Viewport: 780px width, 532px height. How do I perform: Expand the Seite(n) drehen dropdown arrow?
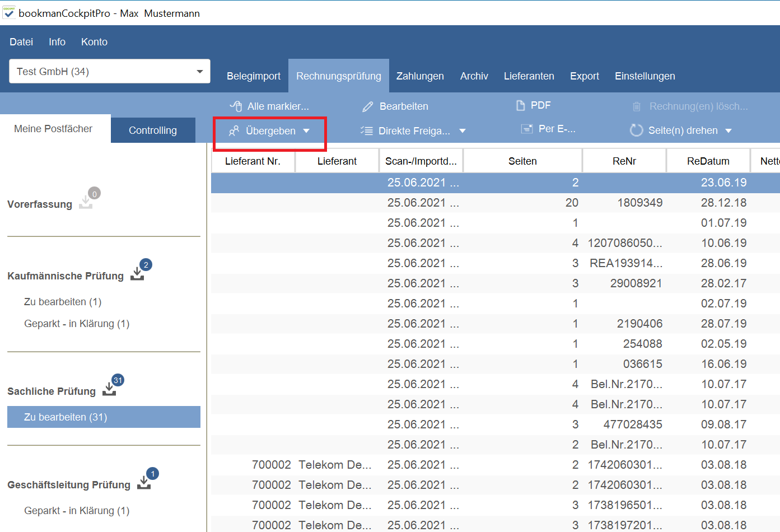tap(728, 131)
